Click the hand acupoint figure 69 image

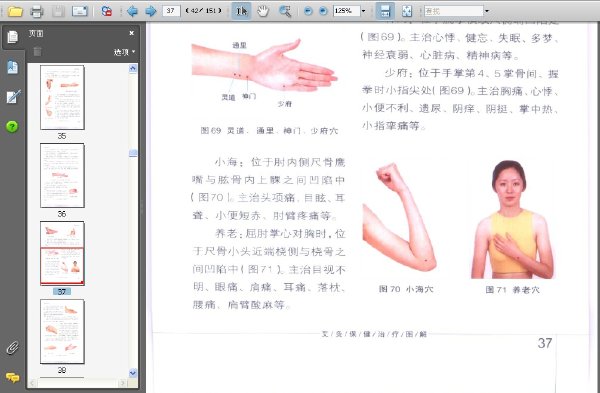coord(264,72)
